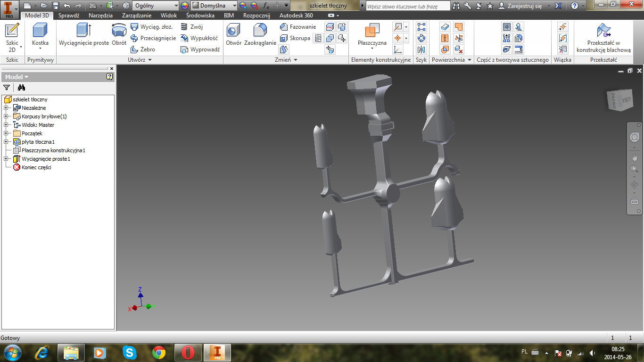Create a work point from Elementy konstrukcyjne
Image resolution: width=644 pixels, height=362 pixels.
point(398,38)
